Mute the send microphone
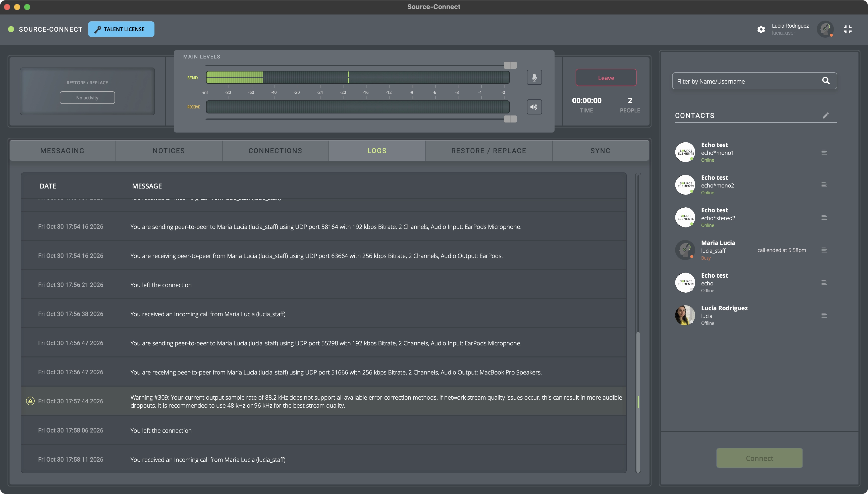This screenshot has height=494, width=868. pyautogui.click(x=534, y=77)
